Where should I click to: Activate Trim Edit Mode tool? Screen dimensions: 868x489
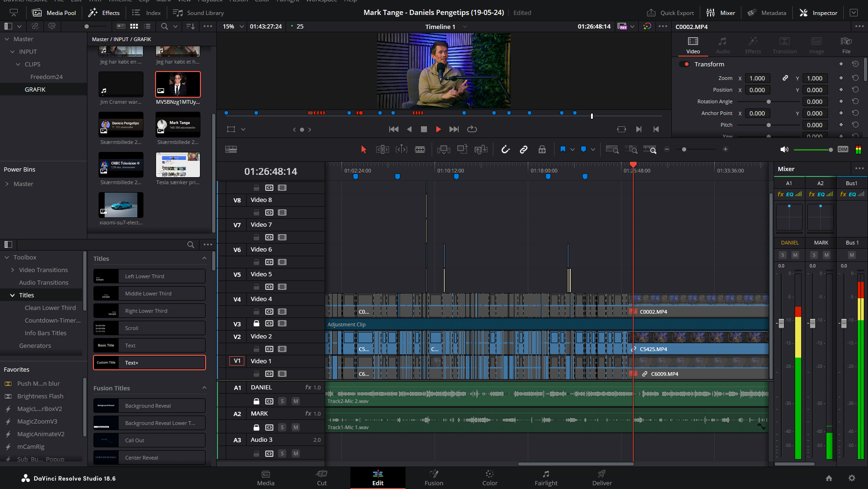click(382, 149)
